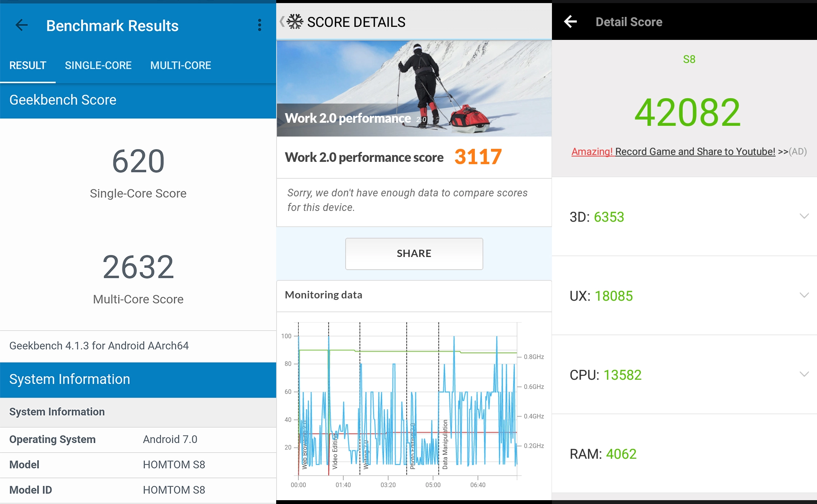Open the MULTI-CORE tab
The image size is (817, 504).
click(181, 66)
